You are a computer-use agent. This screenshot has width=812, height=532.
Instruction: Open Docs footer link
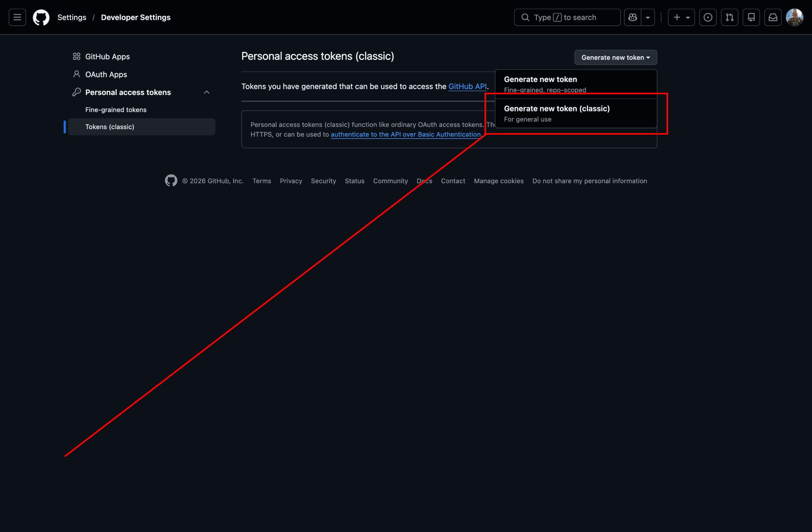(x=424, y=181)
